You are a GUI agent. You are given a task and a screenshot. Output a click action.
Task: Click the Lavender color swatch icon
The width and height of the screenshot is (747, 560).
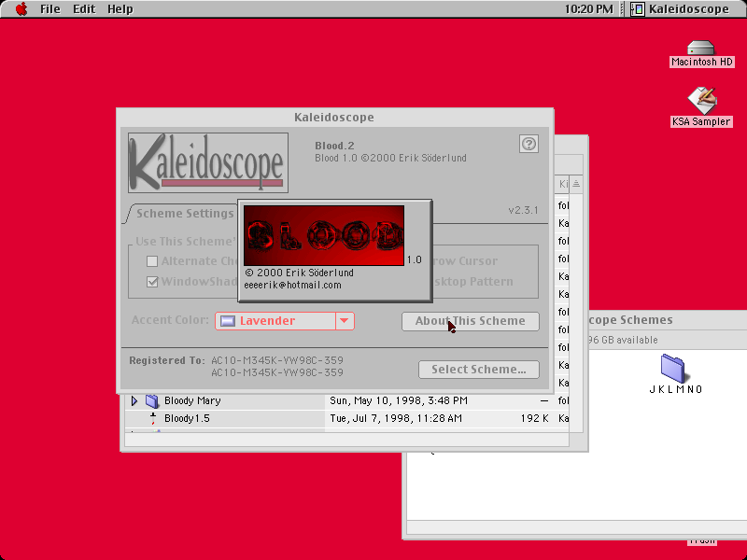pos(228,321)
